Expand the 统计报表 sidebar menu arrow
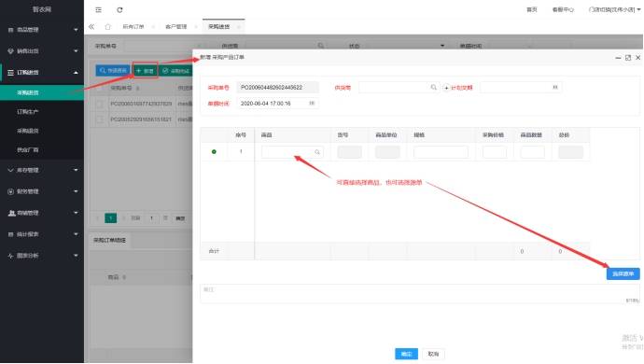Viewport: 644px width, 364px height. click(x=76, y=234)
